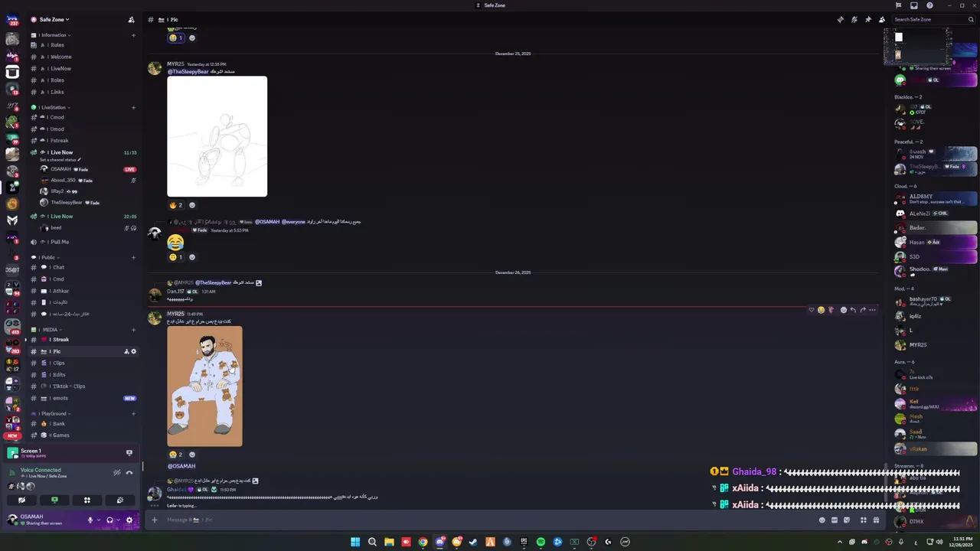Open the Links channel
Image resolution: width=980 pixels, height=551 pixels.
point(83,92)
